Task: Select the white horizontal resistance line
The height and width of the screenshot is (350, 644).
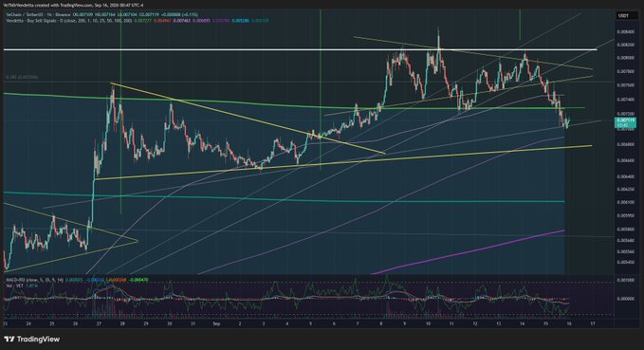Action: point(301,49)
